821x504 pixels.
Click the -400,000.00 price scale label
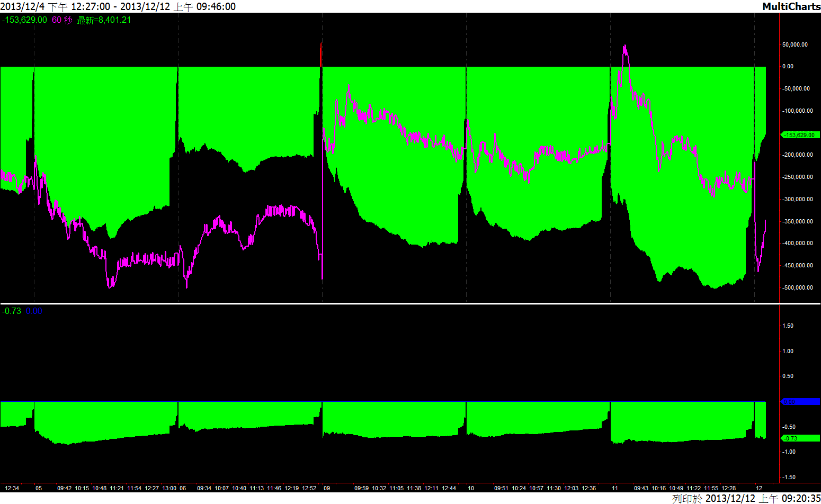[797, 243]
